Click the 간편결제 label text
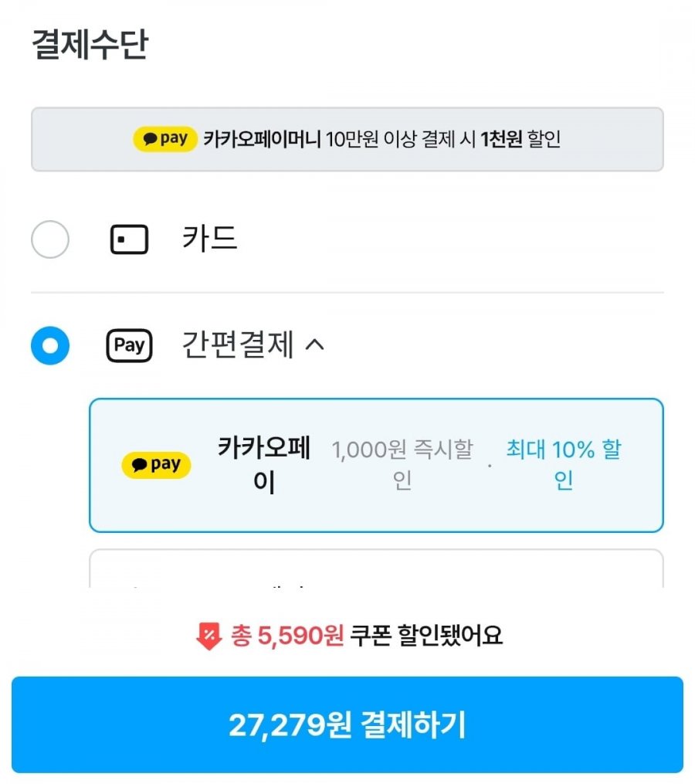 coord(238,344)
